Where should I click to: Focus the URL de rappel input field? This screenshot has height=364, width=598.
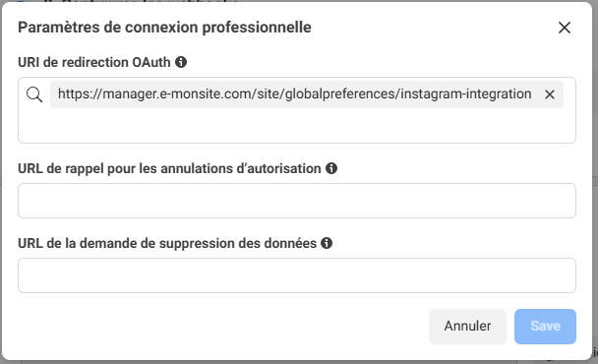(x=297, y=201)
